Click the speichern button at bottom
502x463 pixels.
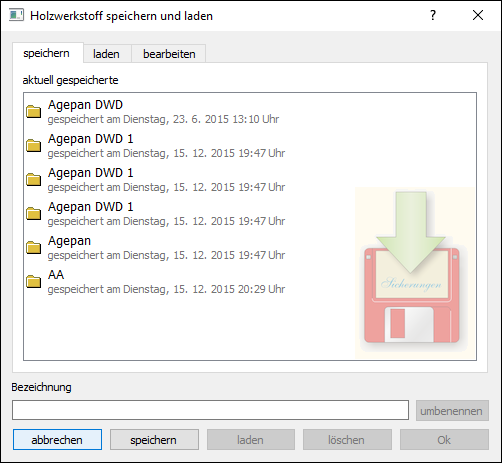tap(154, 440)
